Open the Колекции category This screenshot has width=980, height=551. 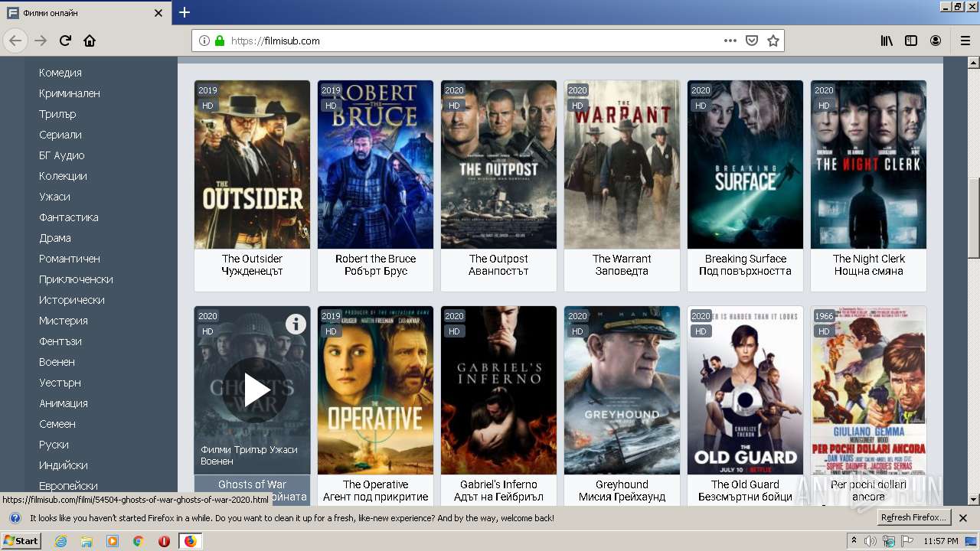click(x=63, y=176)
